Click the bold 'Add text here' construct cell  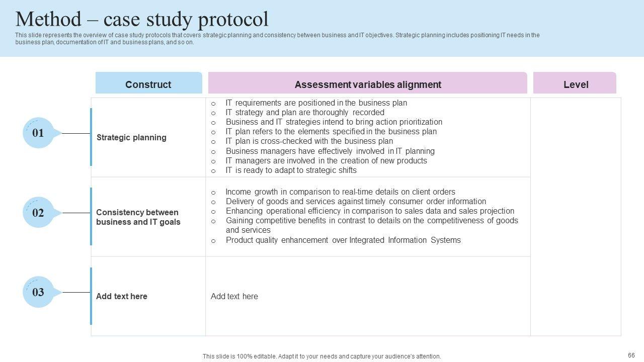tap(122, 296)
